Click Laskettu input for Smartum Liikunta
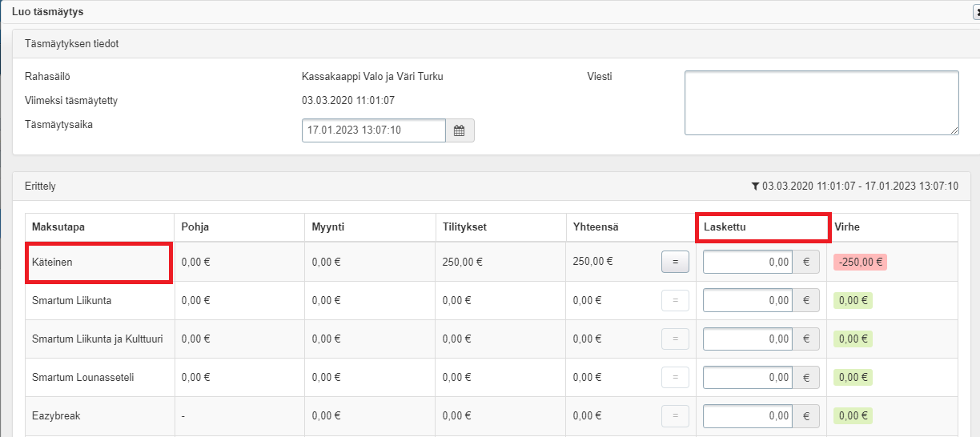This screenshot has height=437, width=980. pyautogui.click(x=747, y=300)
